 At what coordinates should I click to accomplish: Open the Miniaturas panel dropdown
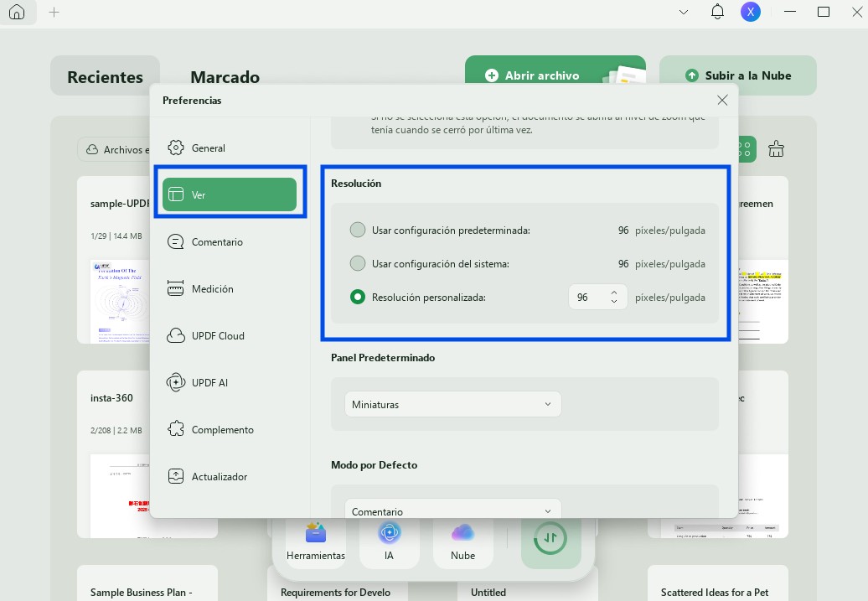click(x=452, y=404)
